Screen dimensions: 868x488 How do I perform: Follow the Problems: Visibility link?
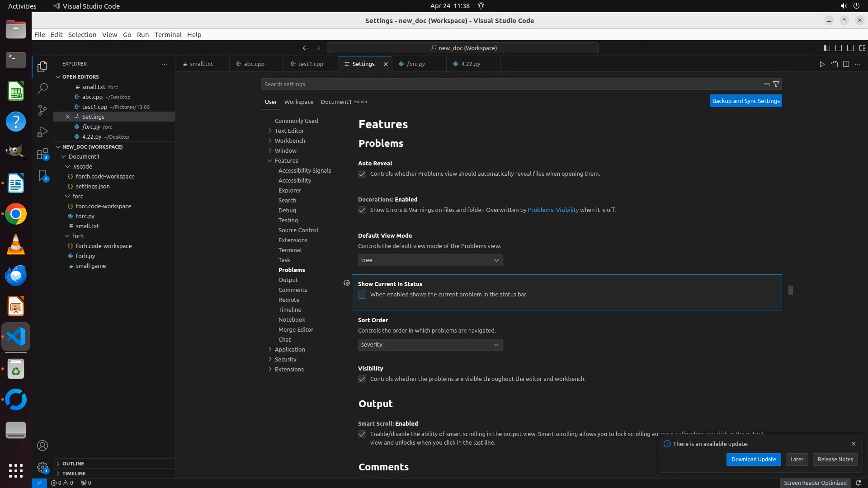[553, 210]
